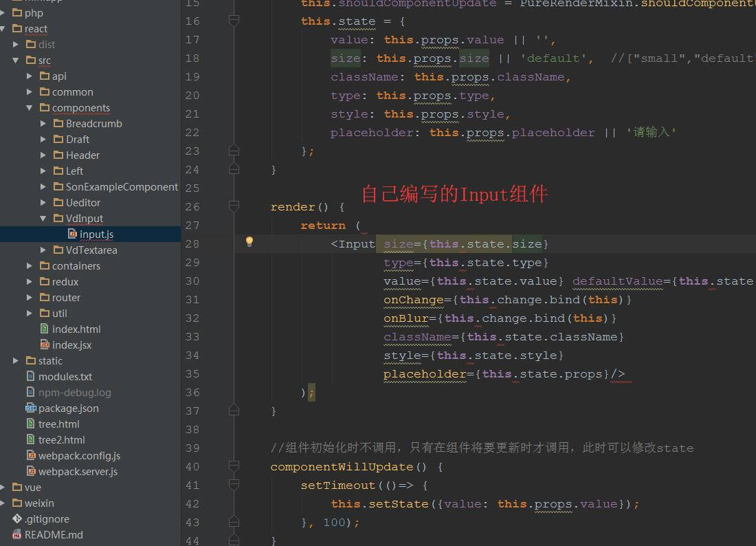Click the package.json file icon
The image size is (756, 546).
[x=31, y=408]
